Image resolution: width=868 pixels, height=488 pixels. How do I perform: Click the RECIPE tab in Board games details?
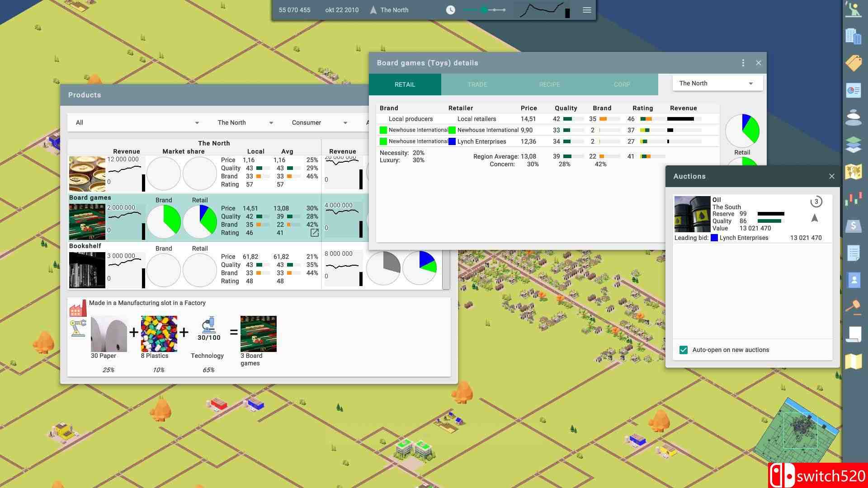click(x=548, y=84)
